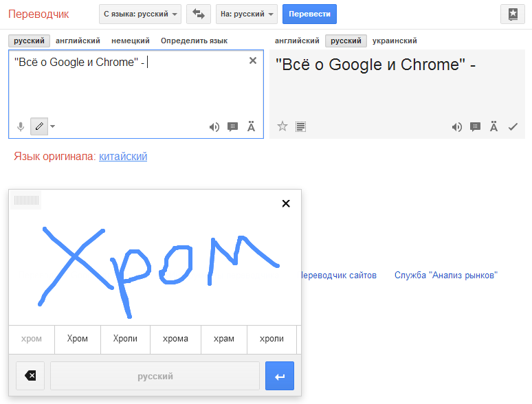This screenshot has height=404, width=532.
Task: Listen to source text speaker icon
Action: point(214,127)
